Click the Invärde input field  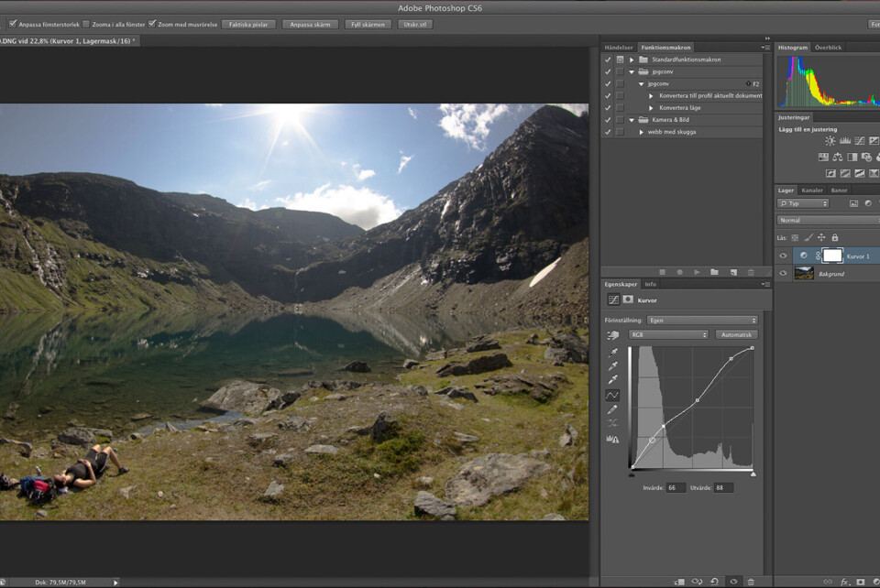coord(676,487)
